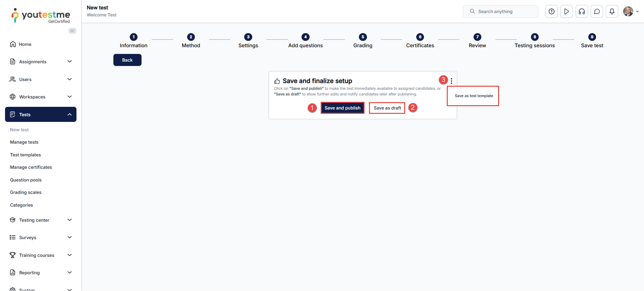The image size is (644, 291).
Task: Go to step 3 Settings
Action: (x=248, y=41)
